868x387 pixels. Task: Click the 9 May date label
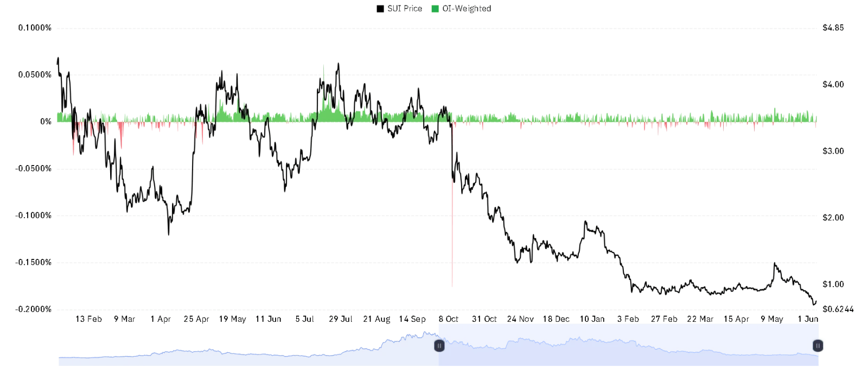click(x=772, y=319)
